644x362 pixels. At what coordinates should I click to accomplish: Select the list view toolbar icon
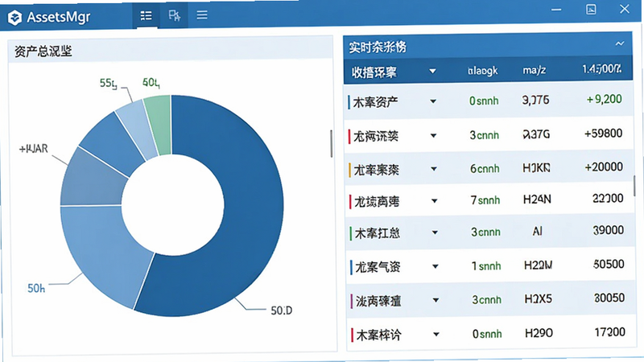[146, 15]
